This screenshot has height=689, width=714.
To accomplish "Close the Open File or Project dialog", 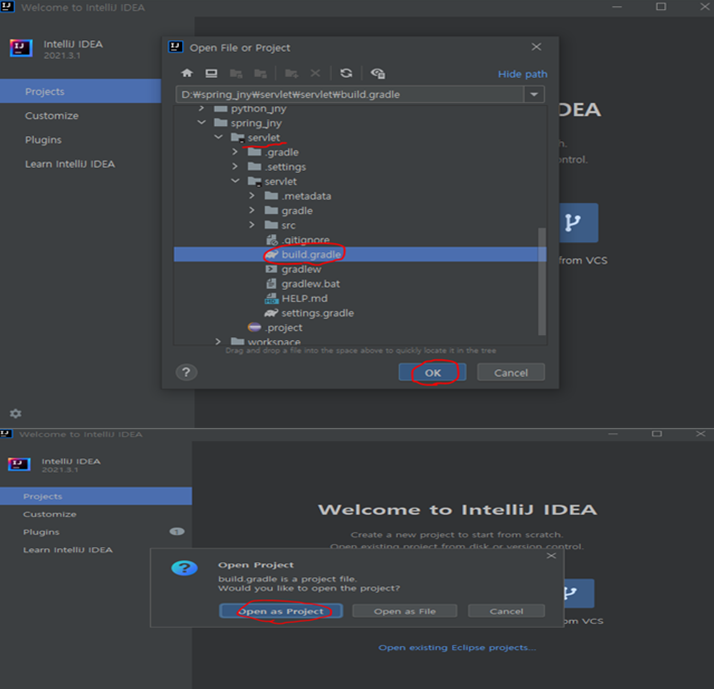I will (x=536, y=47).
